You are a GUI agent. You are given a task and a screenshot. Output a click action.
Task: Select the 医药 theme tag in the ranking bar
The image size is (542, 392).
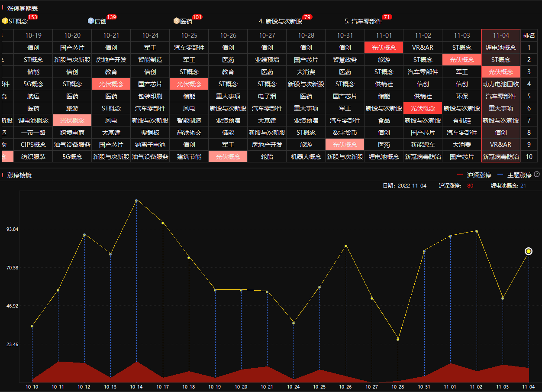[x=186, y=21]
